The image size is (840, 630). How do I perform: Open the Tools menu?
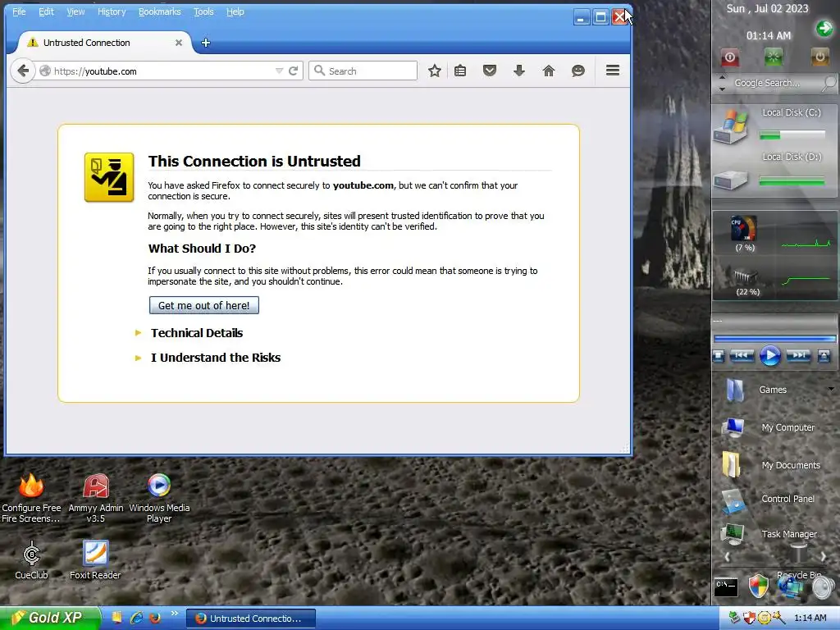click(203, 11)
